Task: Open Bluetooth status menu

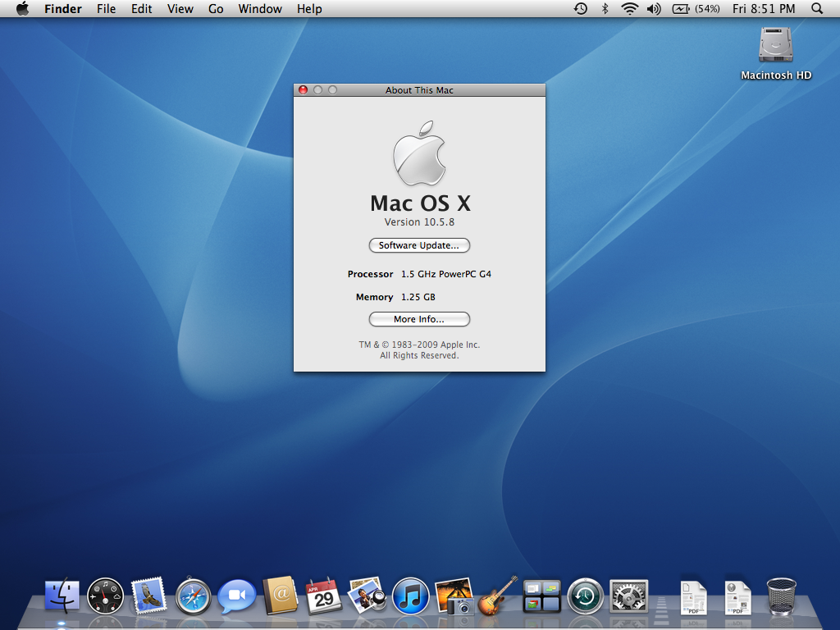Action: 605,8
